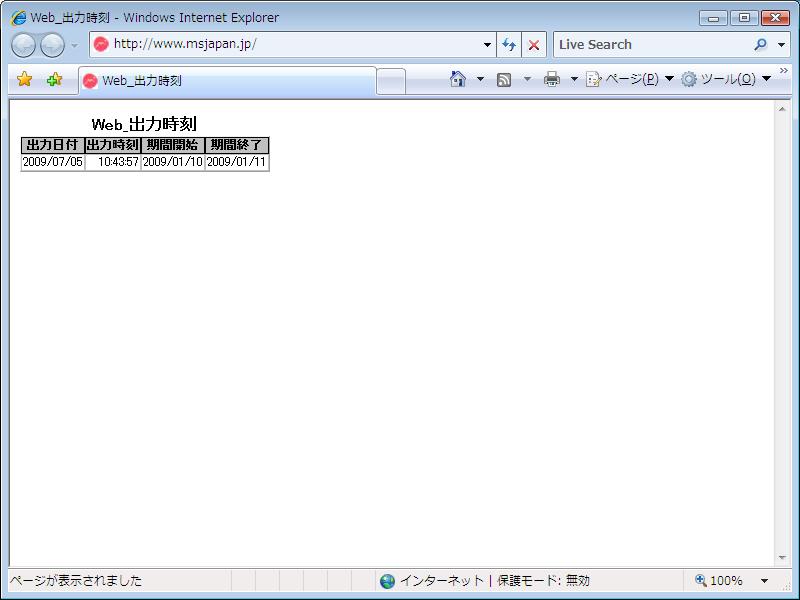Viewport: 800px width, 600px height.
Task: Click the site favicon in address bar
Action: 101,44
